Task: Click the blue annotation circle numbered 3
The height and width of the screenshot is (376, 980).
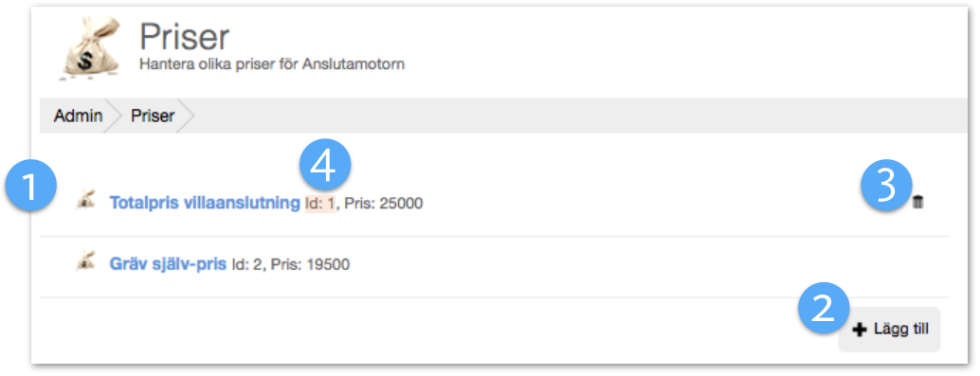Action: 886,186
